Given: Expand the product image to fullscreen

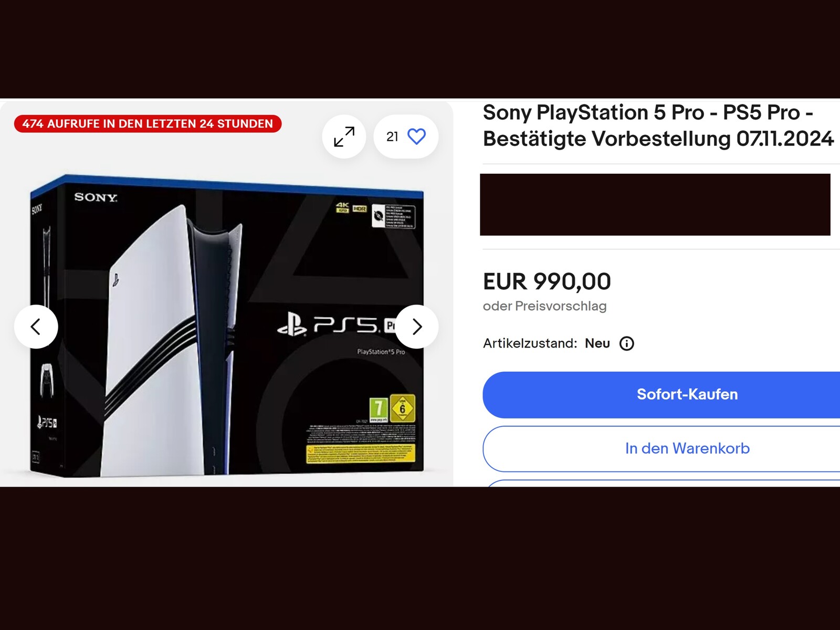Looking at the screenshot, I should (344, 136).
